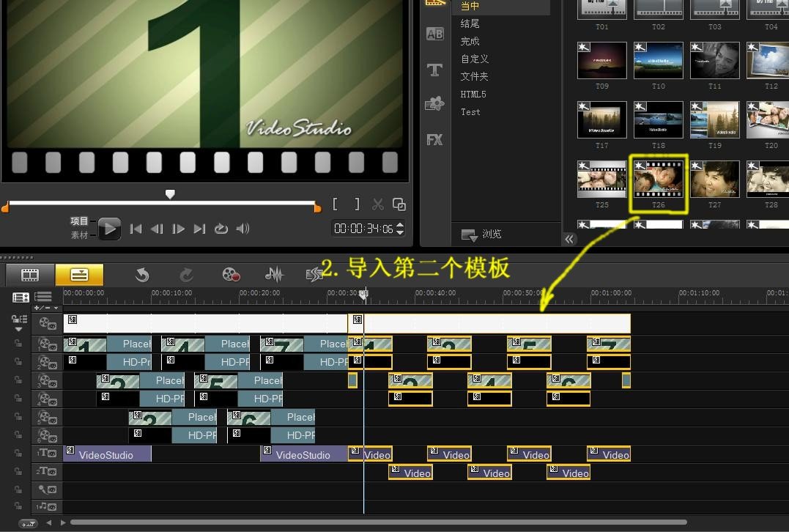
Task: Click the timeline view button
Action: point(79,275)
